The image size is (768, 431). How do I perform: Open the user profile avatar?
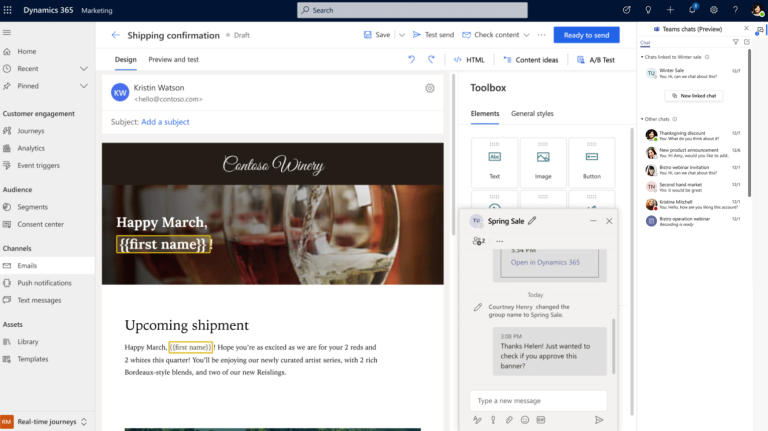(x=757, y=10)
